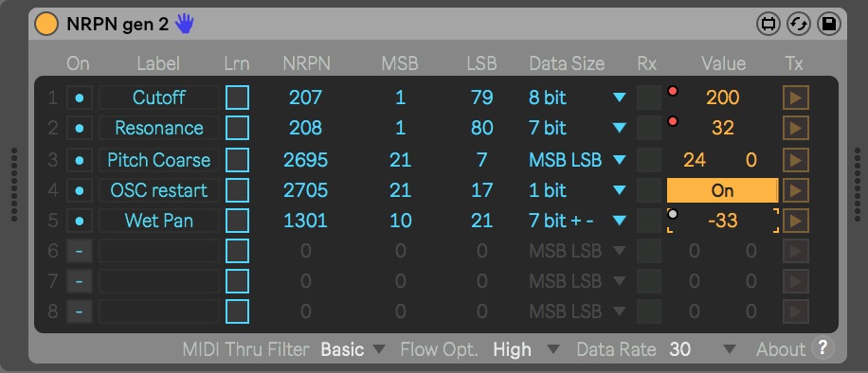
Task: Click the hot-swap preset icon
Action: pos(798,25)
